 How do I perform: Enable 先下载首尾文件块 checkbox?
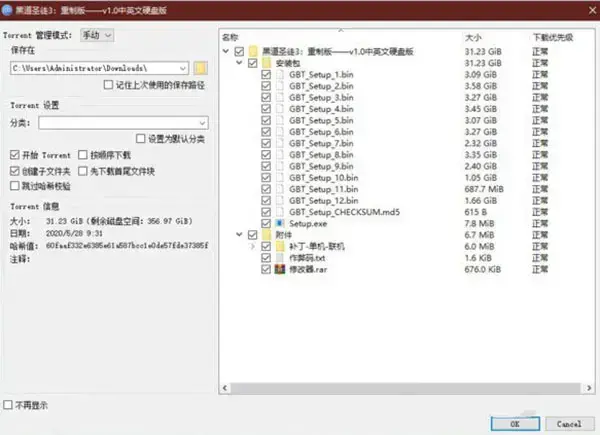click(83, 171)
